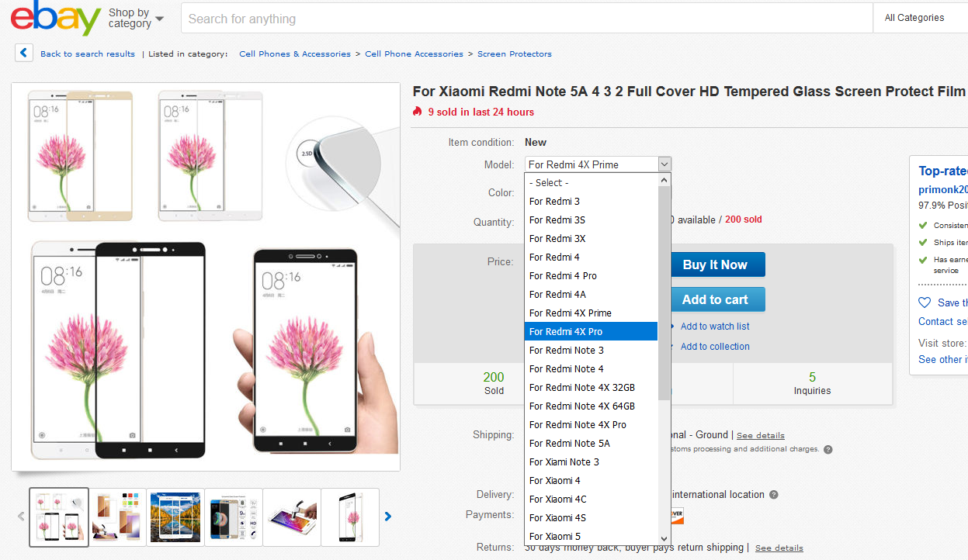Image resolution: width=968 pixels, height=560 pixels.
Task: Click the help icon next to international location
Action: pos(774,495)
